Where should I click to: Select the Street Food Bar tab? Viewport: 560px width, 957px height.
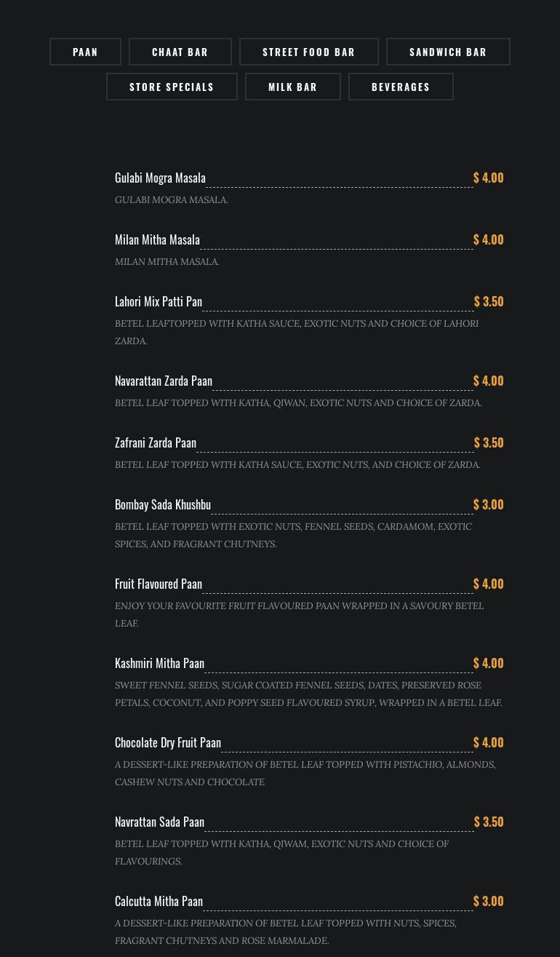[308, 52]
